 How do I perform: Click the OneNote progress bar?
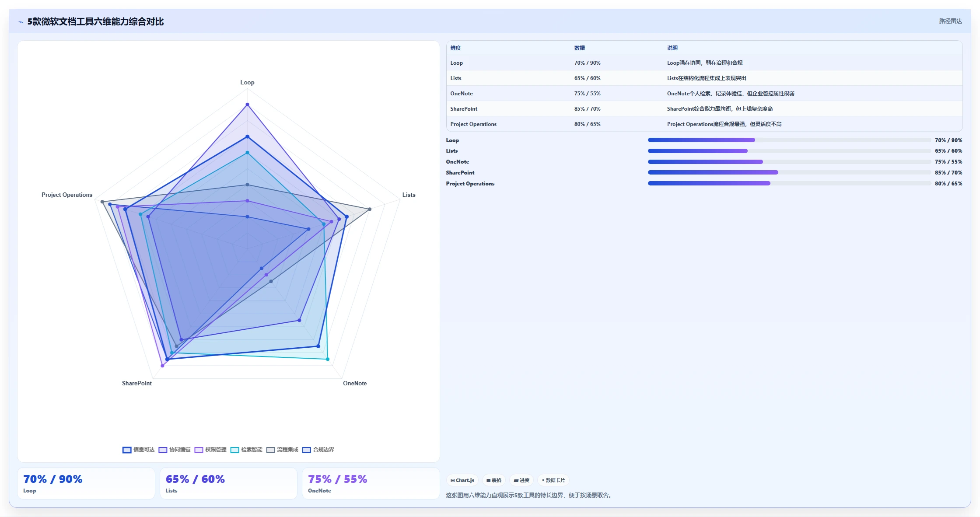(789, 162)
